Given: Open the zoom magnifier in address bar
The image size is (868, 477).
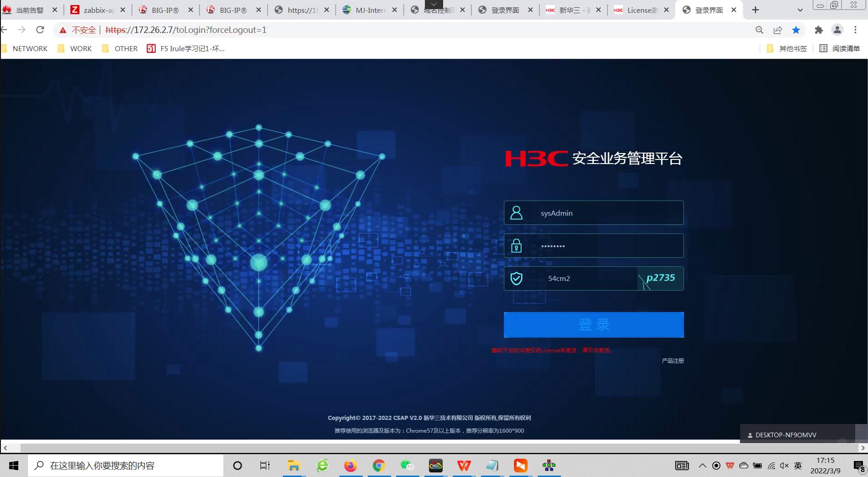Looking at the screenshot, I should [759, 30].
